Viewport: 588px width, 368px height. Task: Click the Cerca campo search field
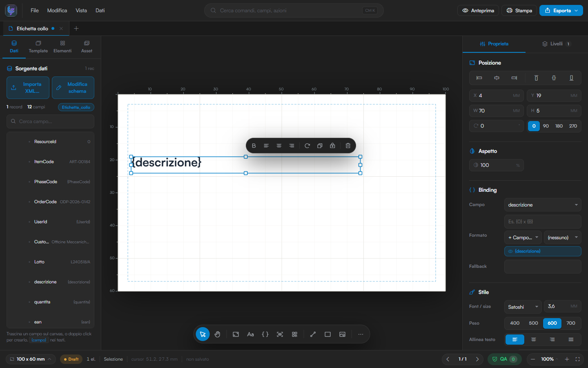50,121
